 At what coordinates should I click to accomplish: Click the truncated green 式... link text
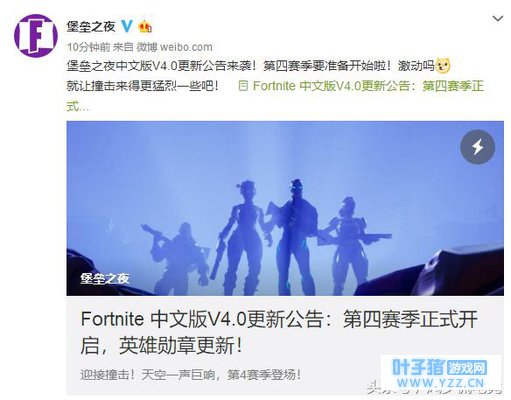pos(78,106)
